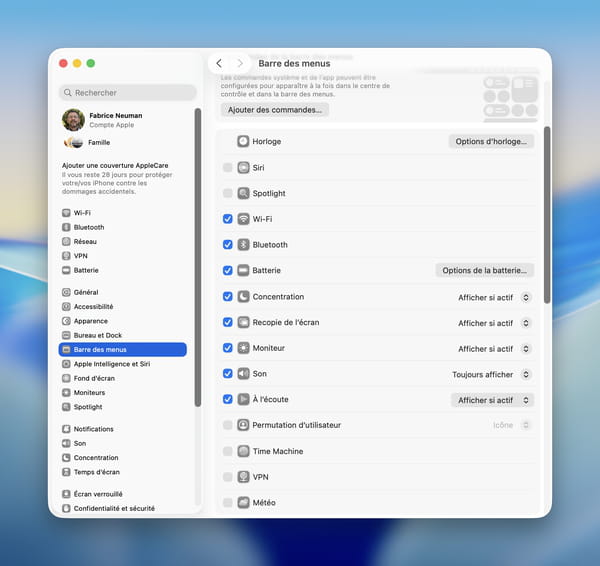Click the Horloge clock icon
600x566 pixels.
(x=243, y=142)
